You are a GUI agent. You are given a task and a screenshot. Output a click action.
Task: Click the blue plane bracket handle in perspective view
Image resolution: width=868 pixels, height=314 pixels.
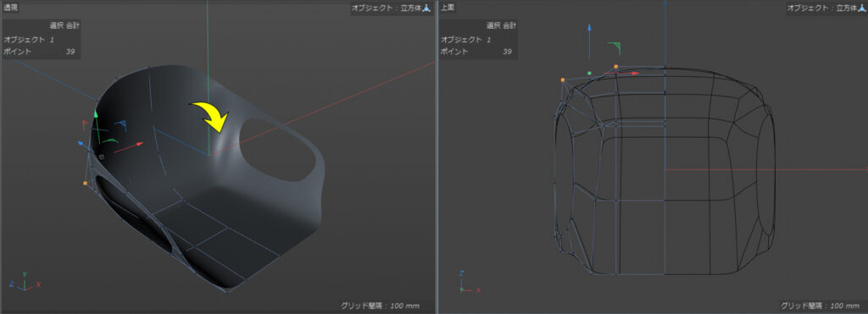click(x=120, y=125)
